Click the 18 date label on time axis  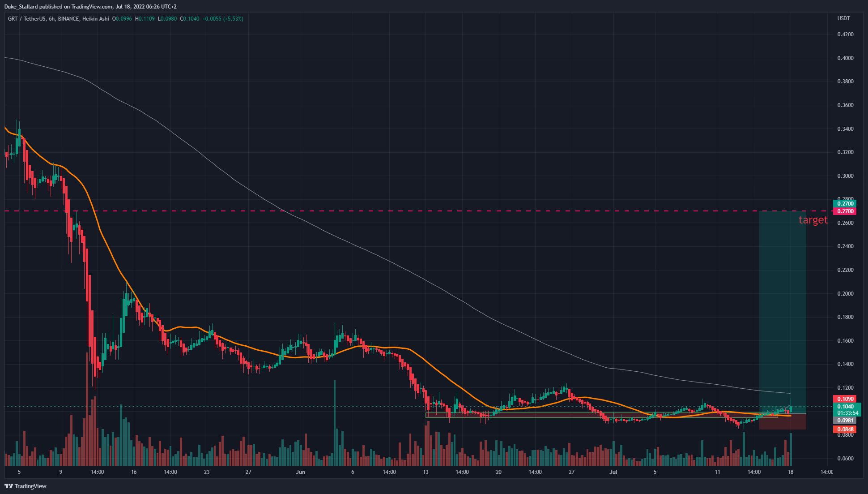(x=791, y=472)
